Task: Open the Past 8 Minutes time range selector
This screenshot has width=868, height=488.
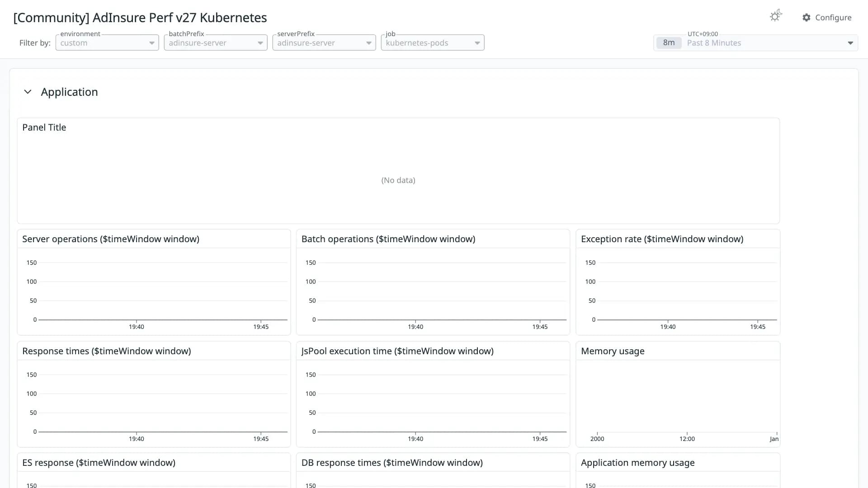Action: tap(755, 43)
